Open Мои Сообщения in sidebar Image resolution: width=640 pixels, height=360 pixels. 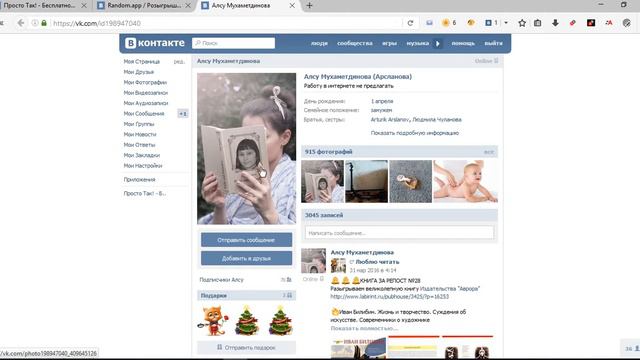144,113
